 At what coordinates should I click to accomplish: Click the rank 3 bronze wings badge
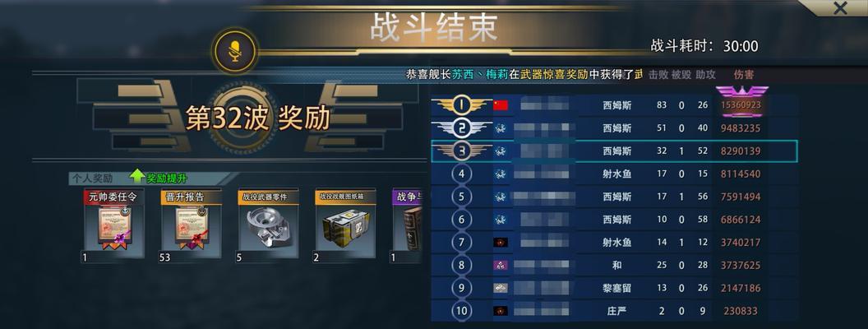pos(462,151)
